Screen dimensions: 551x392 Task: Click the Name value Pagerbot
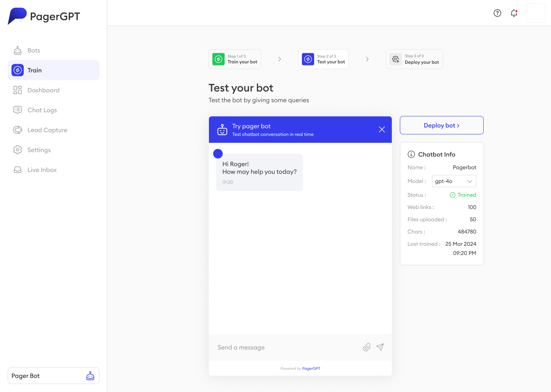[x=465, y=167]
